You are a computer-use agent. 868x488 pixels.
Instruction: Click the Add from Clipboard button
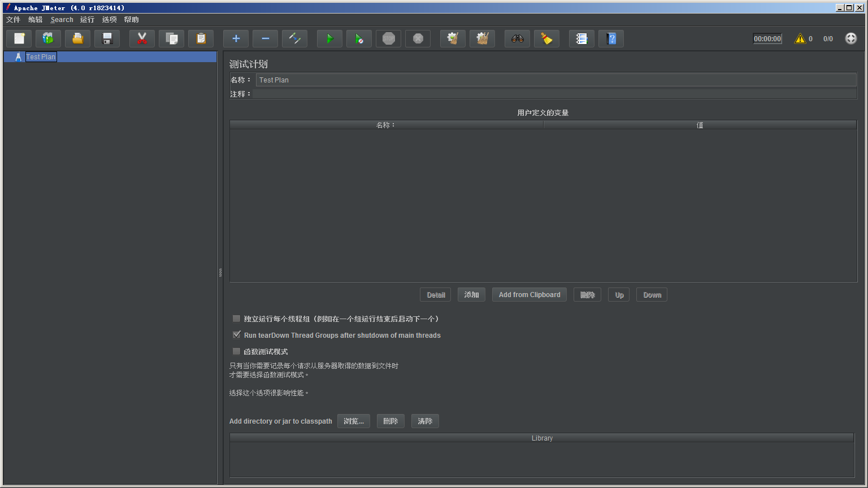[529, 294]
